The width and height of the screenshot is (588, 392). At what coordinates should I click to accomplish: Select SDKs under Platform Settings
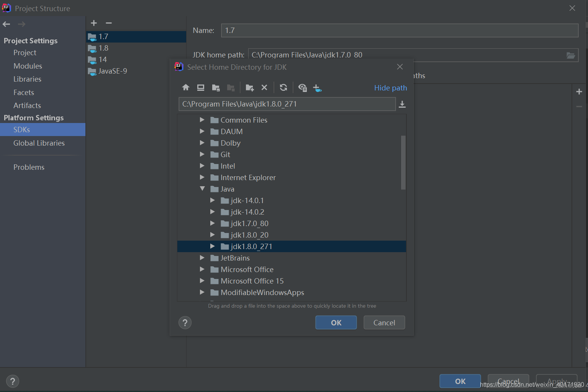[x=22, y=130]
